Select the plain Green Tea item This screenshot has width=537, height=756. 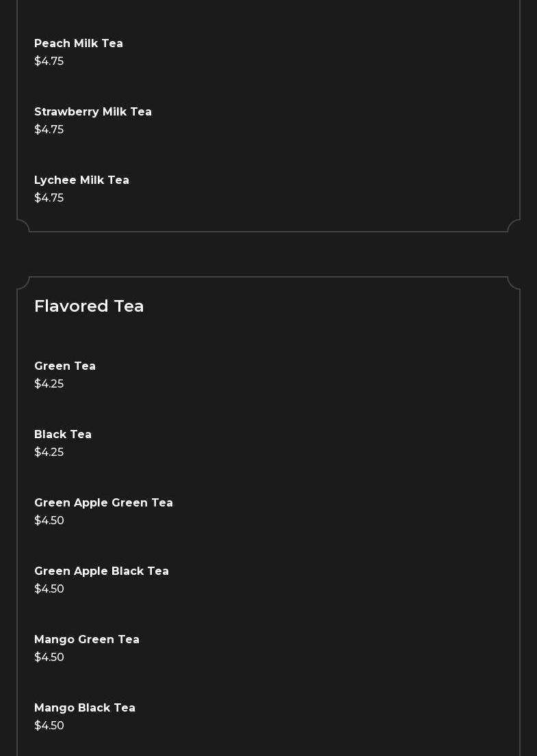click(x=65, y=366)
